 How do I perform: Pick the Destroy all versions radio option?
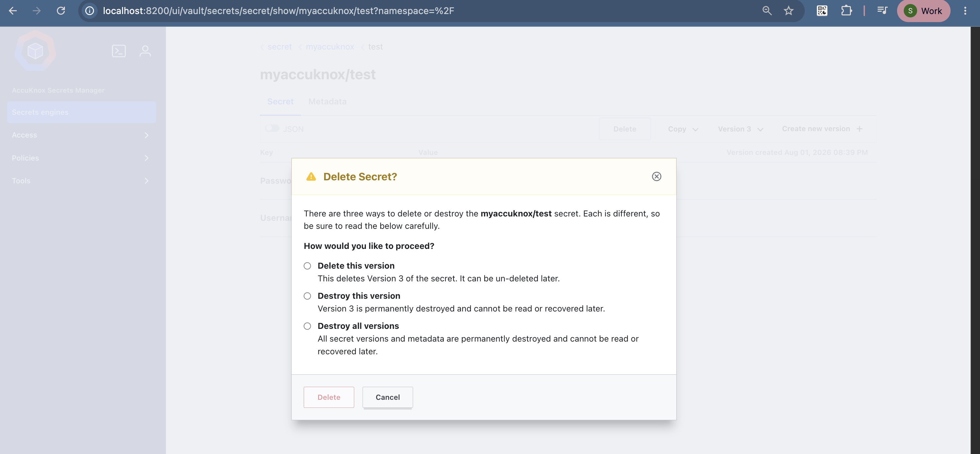click(x=307, y=326)
